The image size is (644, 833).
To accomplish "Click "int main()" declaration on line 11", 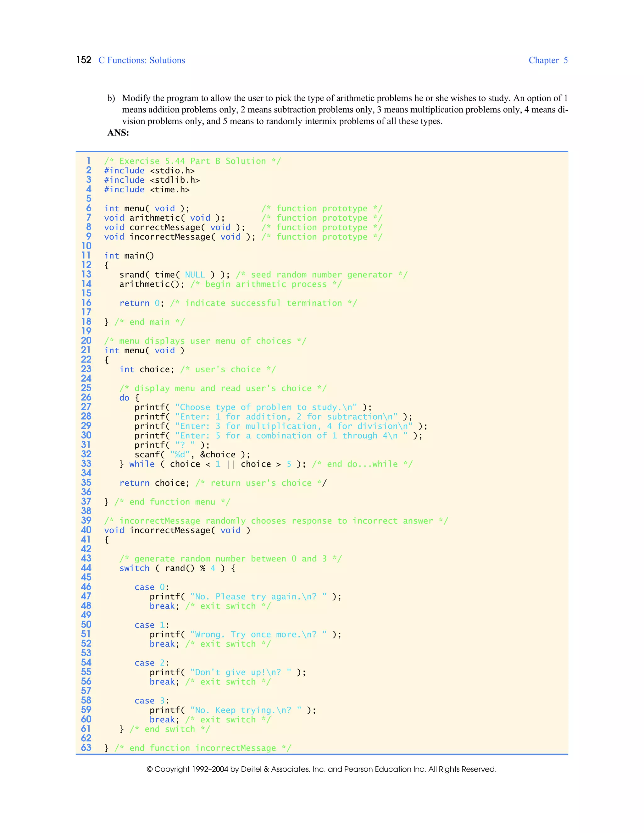I will pos(129,256).
